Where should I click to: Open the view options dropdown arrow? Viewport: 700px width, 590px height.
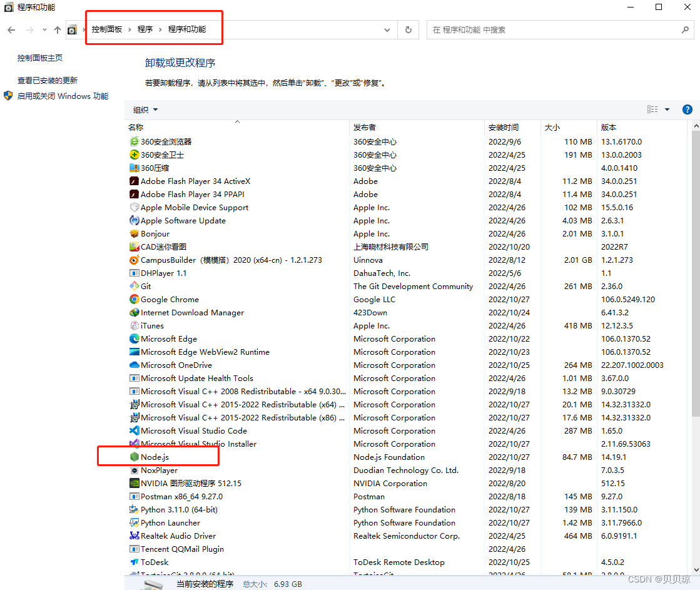pyautogui.click(x=667, y=109)
